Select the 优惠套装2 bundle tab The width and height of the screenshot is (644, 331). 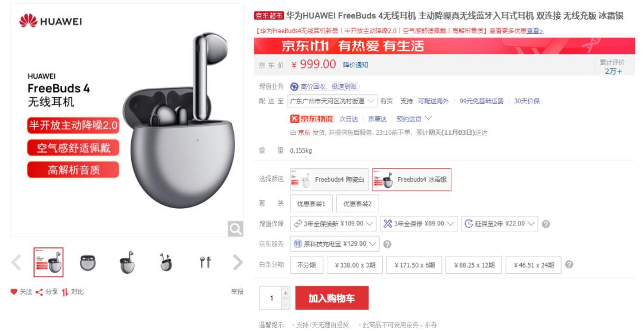[x=357, y=204]
